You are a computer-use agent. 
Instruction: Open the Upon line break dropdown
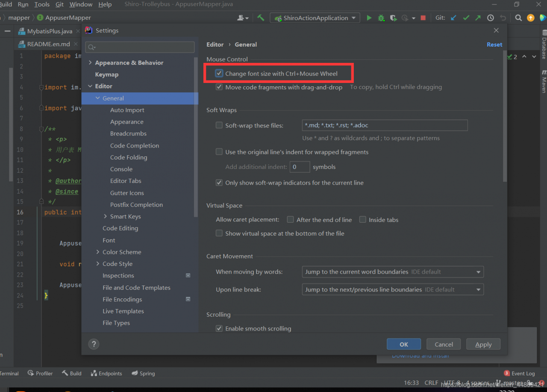tap(393, 289)
